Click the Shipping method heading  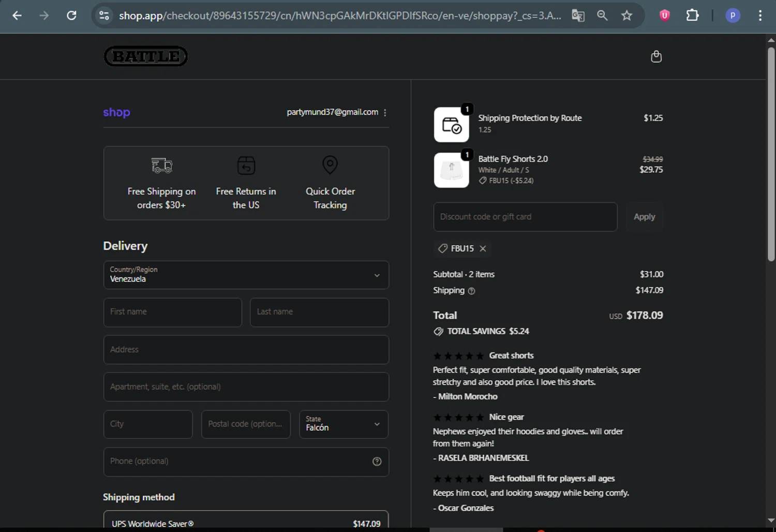[139, 497]
